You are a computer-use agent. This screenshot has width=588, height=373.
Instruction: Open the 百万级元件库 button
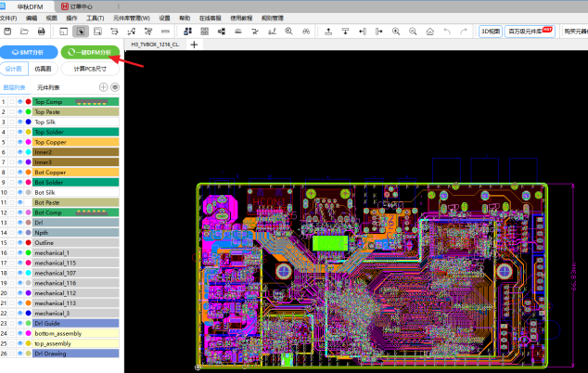[x=530, y=32]
